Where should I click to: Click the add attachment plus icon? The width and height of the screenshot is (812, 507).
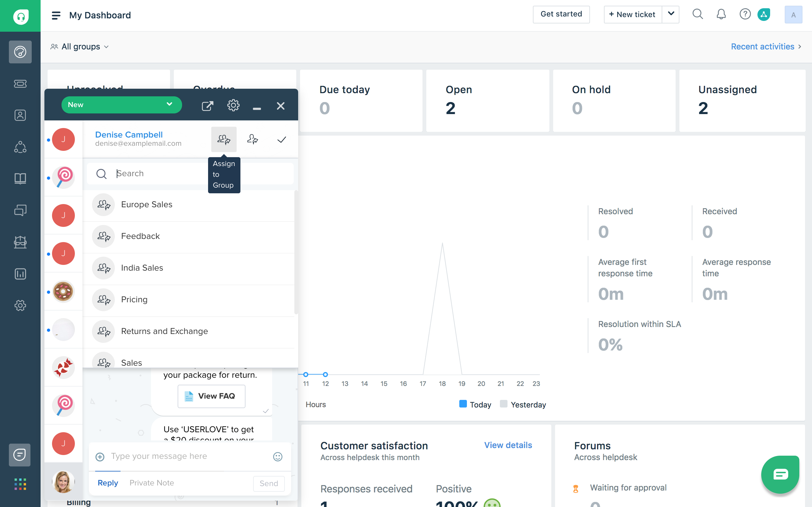click(x=100, y=457)
